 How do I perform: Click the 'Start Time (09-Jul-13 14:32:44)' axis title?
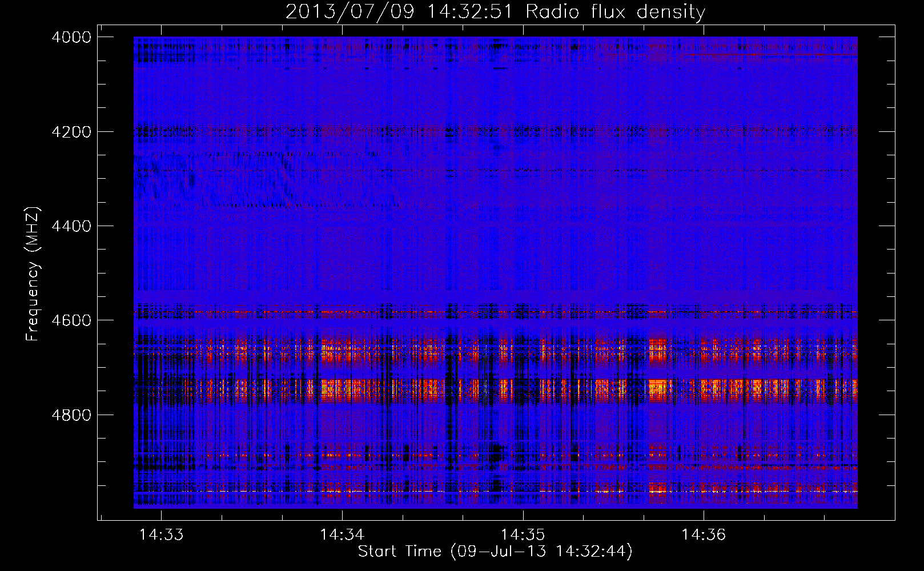(495, 552)
